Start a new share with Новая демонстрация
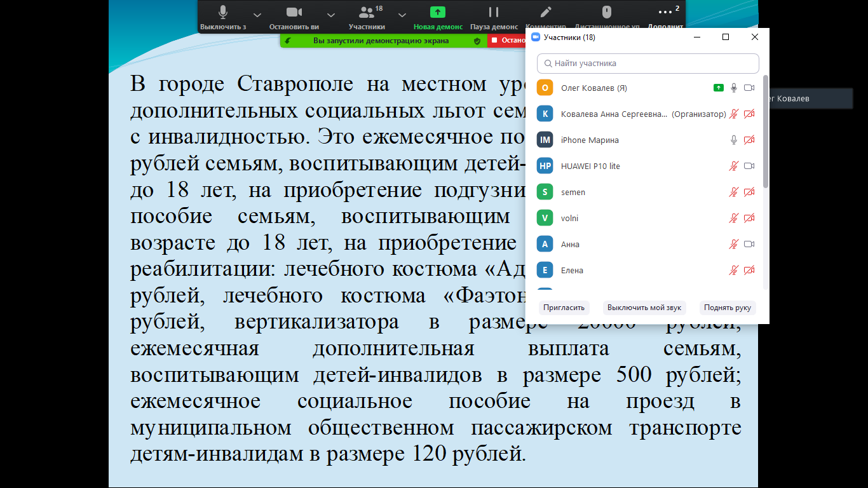 coord(438,13)
